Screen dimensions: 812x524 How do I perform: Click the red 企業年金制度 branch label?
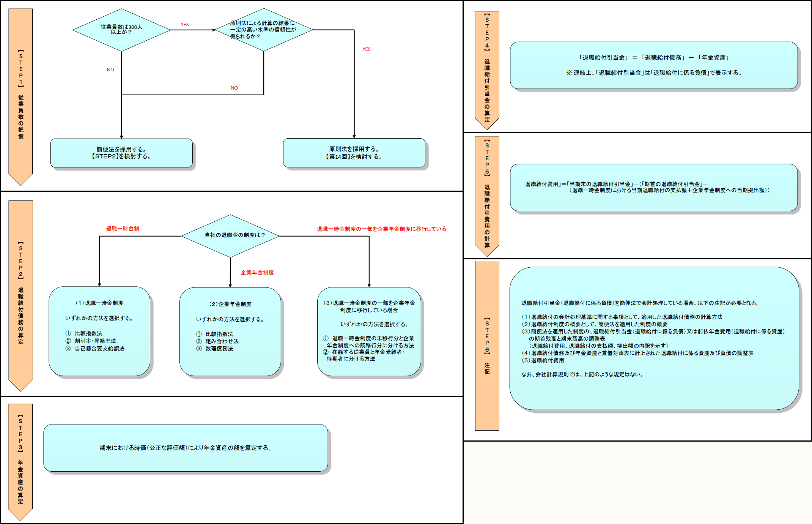click(x=257, y=273)
